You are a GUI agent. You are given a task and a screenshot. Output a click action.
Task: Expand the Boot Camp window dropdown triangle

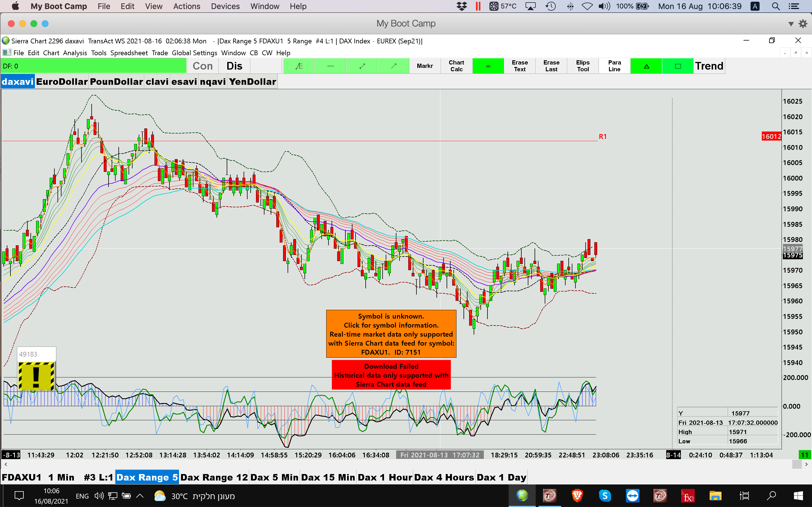tap(791, 24)
